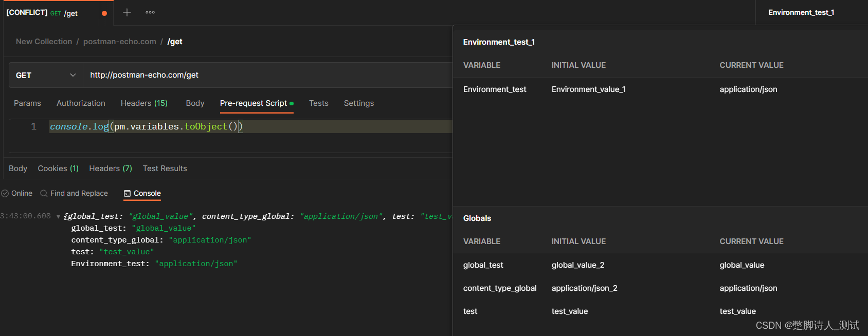
Task: Select the Pre-request Script tab
Action: point(257,103)
